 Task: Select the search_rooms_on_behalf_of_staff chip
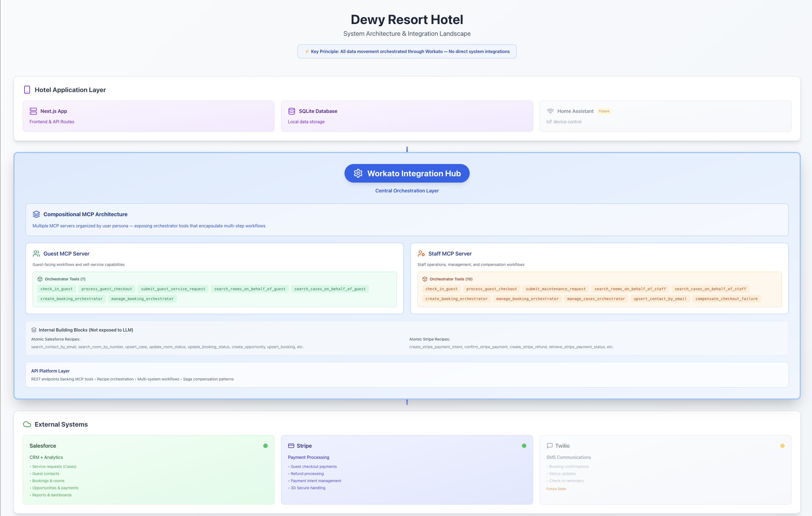(630, 289)
